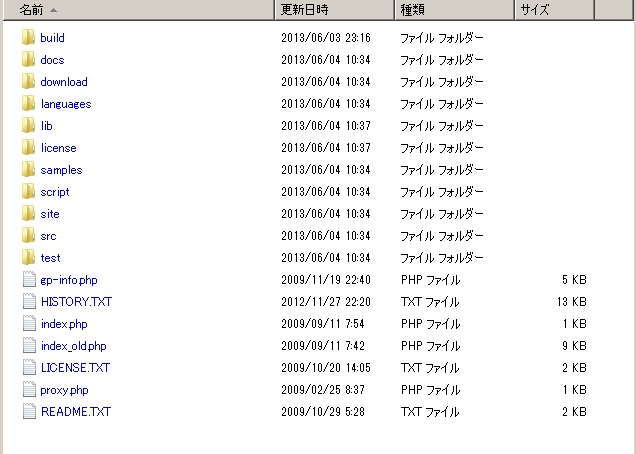Sort by the 更新日時 column header
Viewport: 636px width, 454px height.
click(x=305, y=10)
